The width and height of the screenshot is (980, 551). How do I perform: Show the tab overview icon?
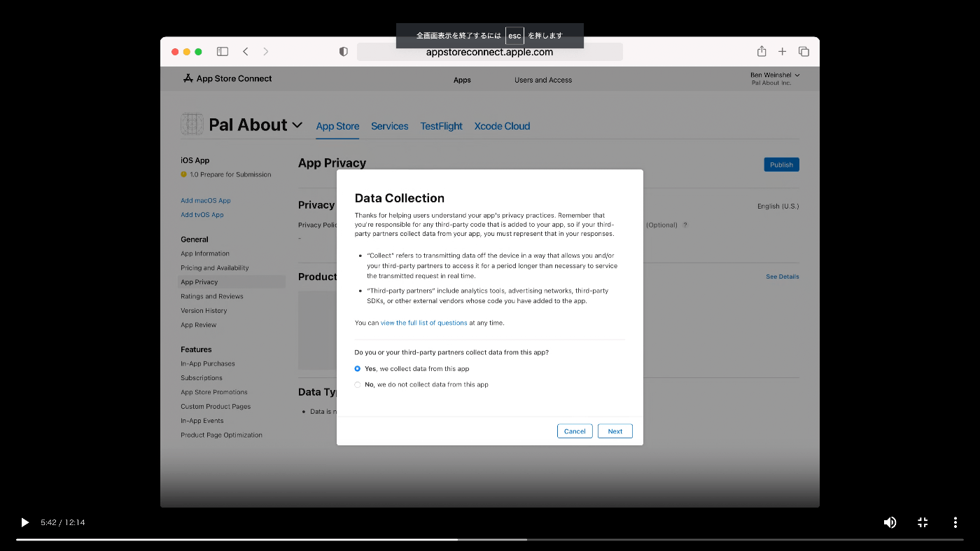tap(804, 51)
